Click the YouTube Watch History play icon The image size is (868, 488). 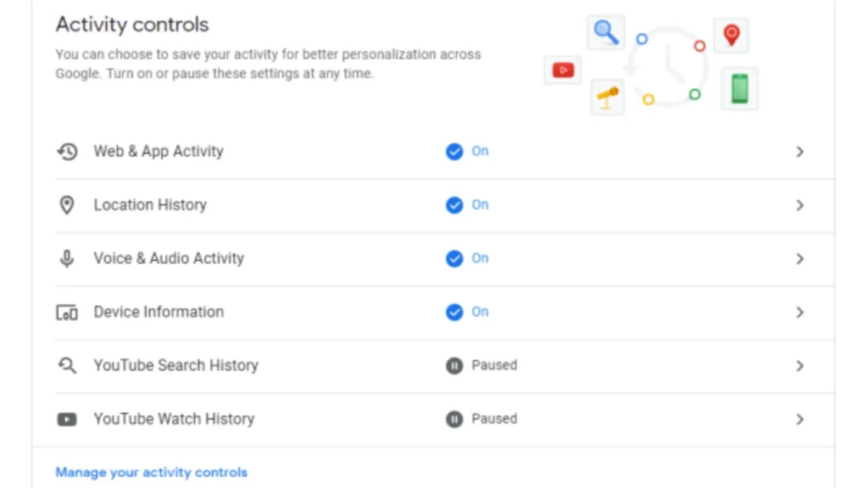[67, 419]
